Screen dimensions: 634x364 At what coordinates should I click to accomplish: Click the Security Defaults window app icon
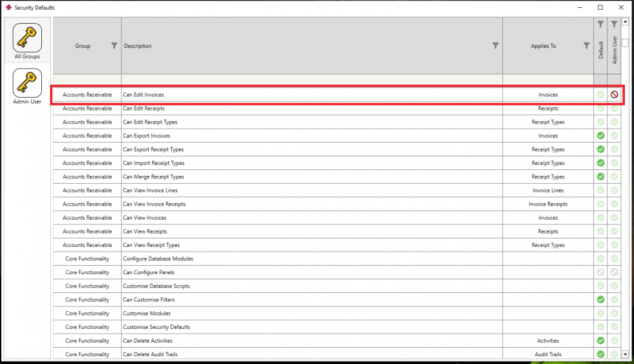(x=8, y=7)
